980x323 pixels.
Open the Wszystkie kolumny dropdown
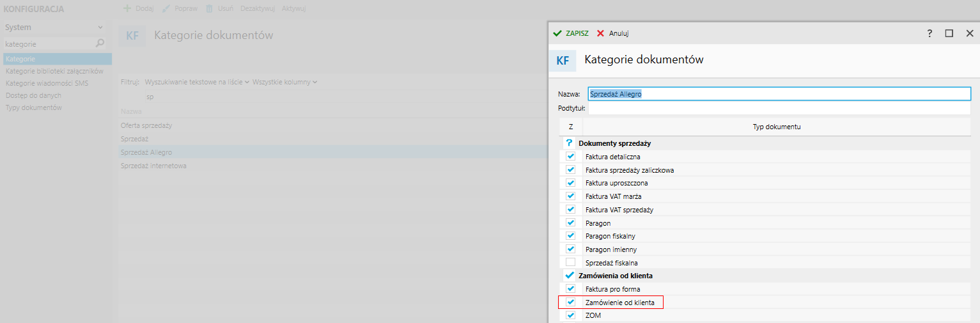(285, 82)
